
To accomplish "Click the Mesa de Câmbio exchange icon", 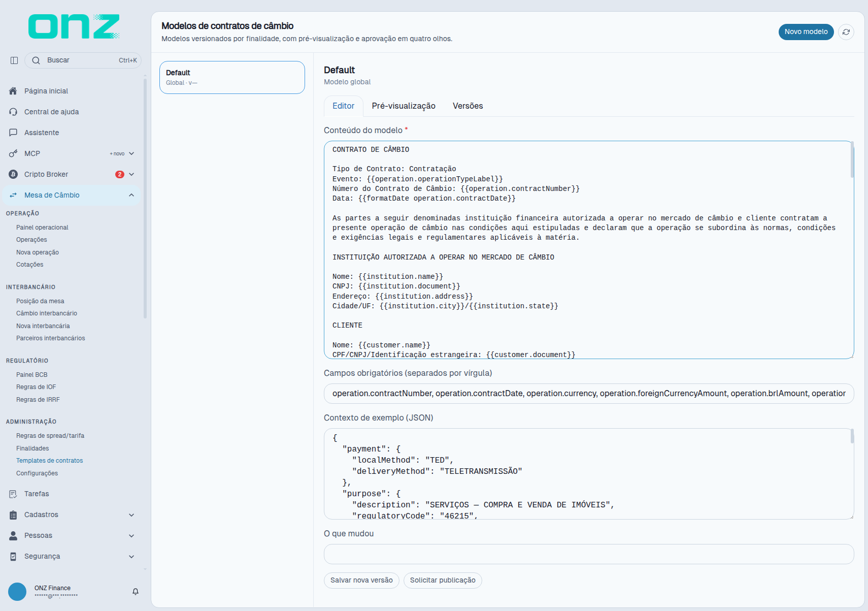I will [x=13, y=195].
